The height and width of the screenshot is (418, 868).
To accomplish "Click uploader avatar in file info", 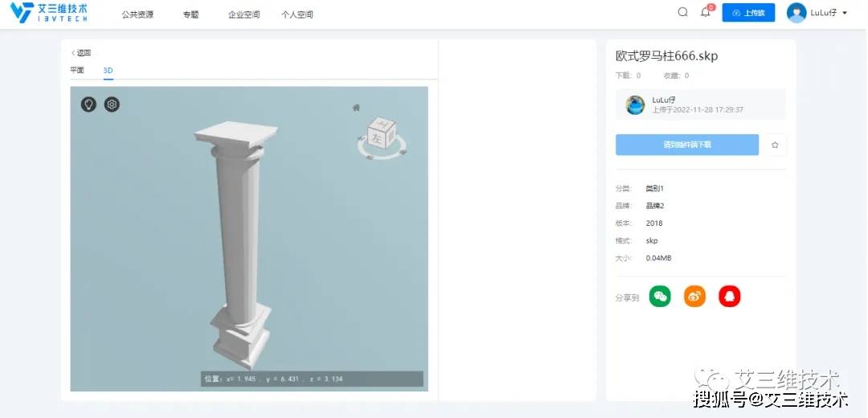I will [x=635, y=104].
